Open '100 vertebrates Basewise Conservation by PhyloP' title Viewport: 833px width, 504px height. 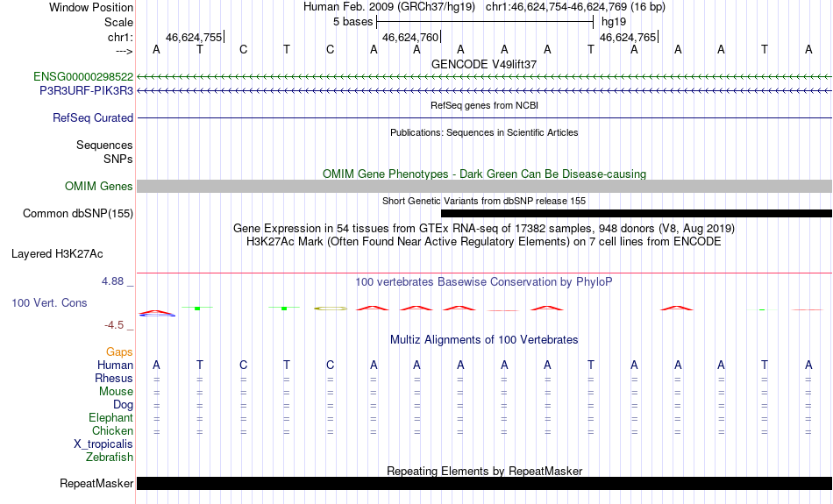pyautogui.click(x=484, y=282)
